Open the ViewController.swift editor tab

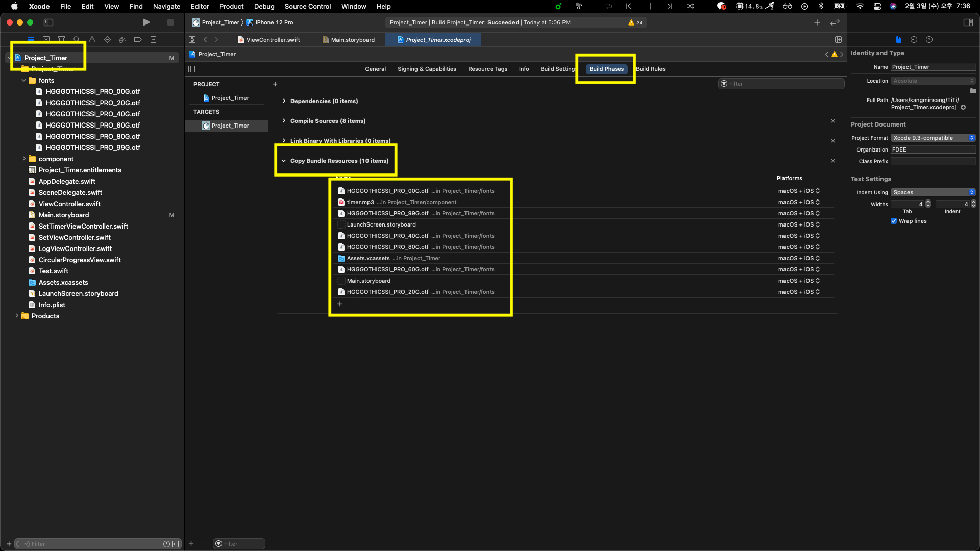269,40
